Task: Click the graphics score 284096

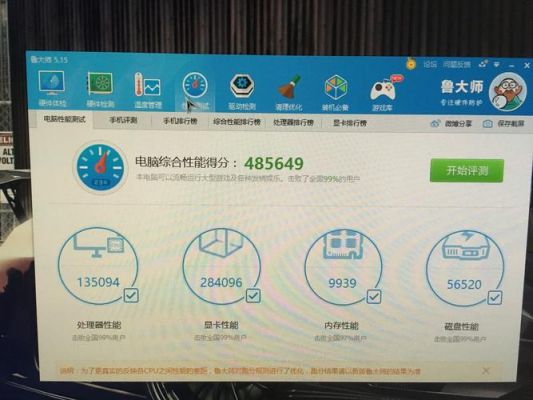Action: pyautogui.click(x=221, y=282)
